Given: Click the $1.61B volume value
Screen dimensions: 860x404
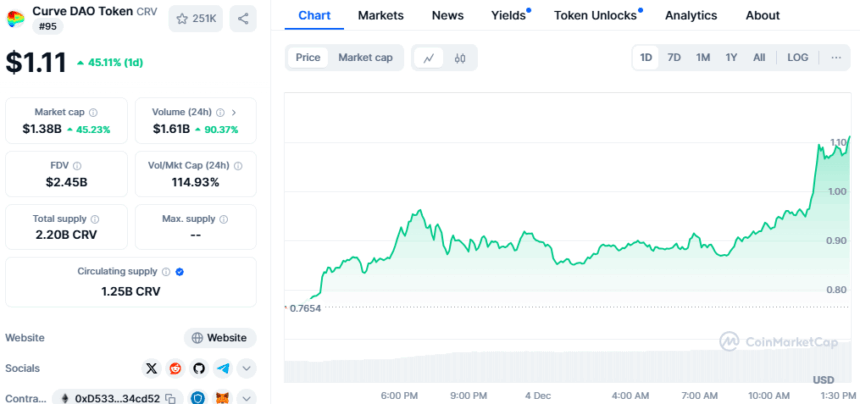Looking at the screenshot, I should point(171,129).
